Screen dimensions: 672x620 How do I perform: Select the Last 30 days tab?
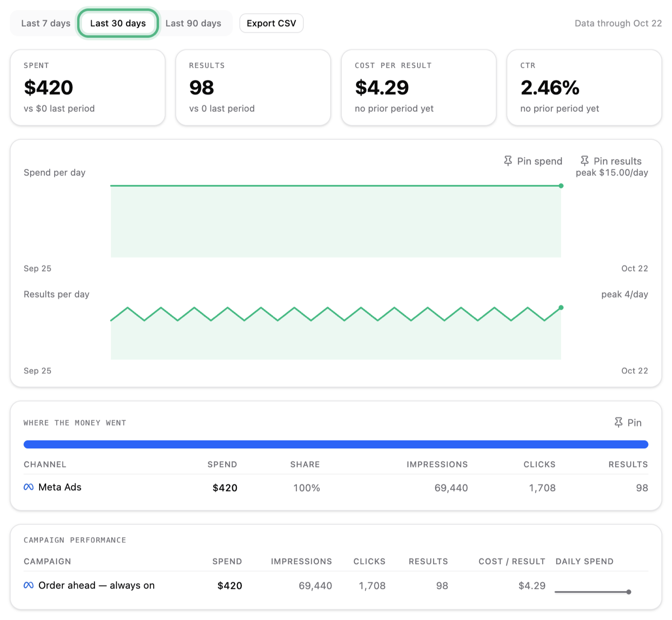(x=118, y=23)
